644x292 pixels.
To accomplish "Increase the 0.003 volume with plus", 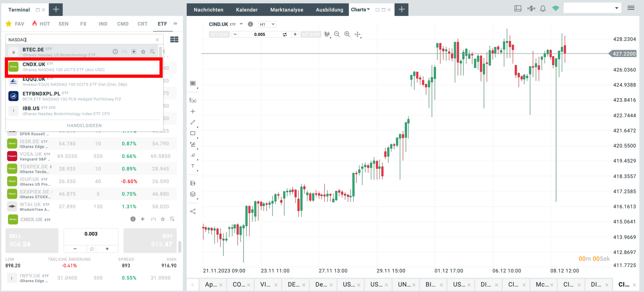I will click(x=107, y=249).
